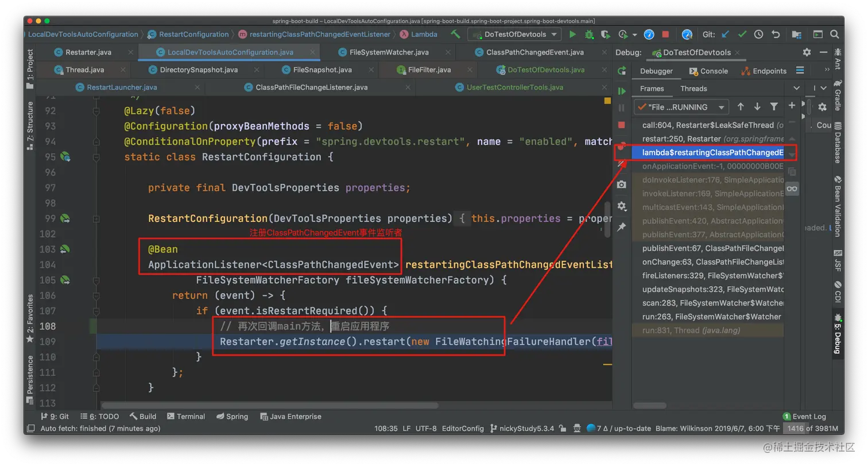Click line 103 Bean gutter icon
868x466 pixels.
pos(65,249)
